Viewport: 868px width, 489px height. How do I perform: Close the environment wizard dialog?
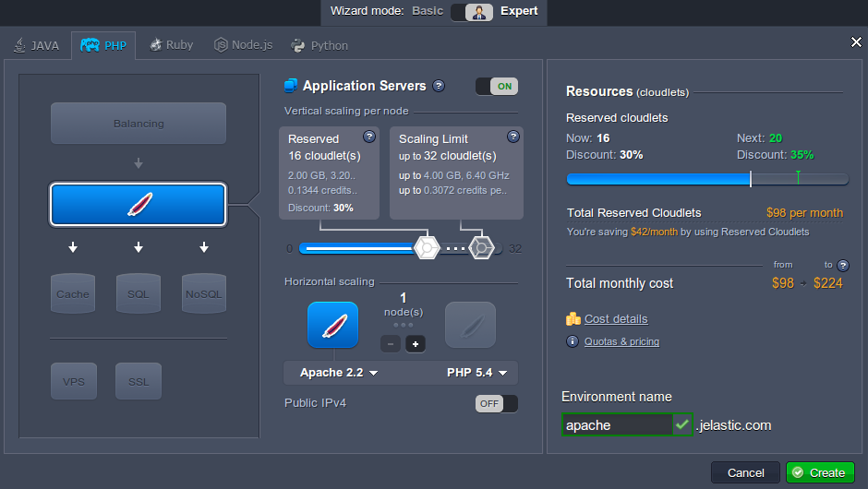coord(856,42)
